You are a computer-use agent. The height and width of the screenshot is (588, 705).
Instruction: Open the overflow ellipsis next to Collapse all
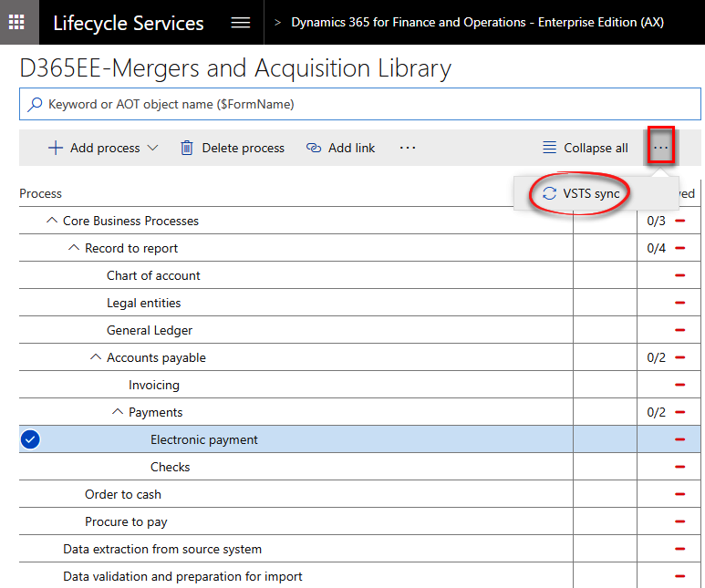[660, 148]
